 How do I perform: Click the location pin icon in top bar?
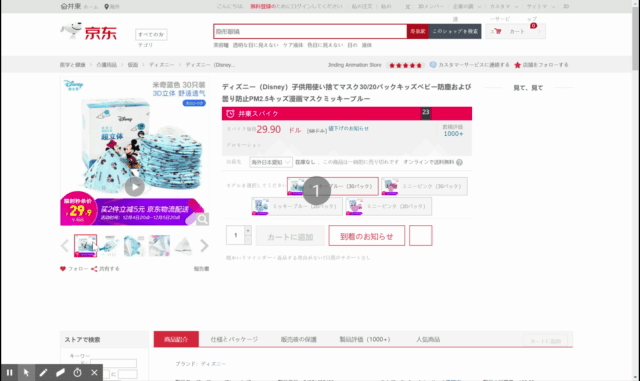[x=107, y=7]
